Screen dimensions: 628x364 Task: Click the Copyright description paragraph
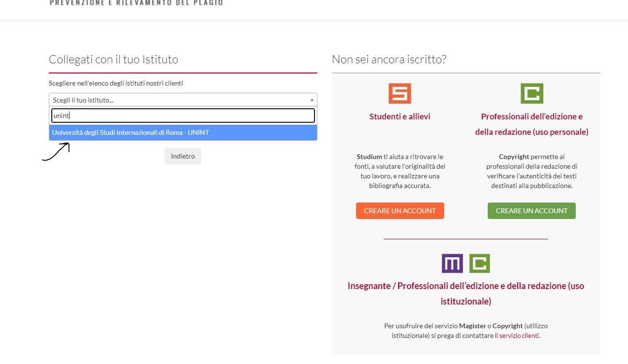click(x=532, y=171)
